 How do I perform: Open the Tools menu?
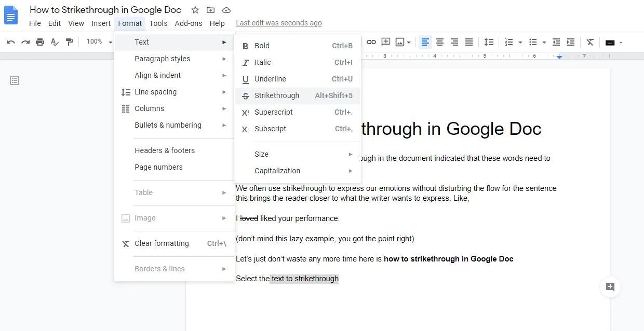(158, 23)
